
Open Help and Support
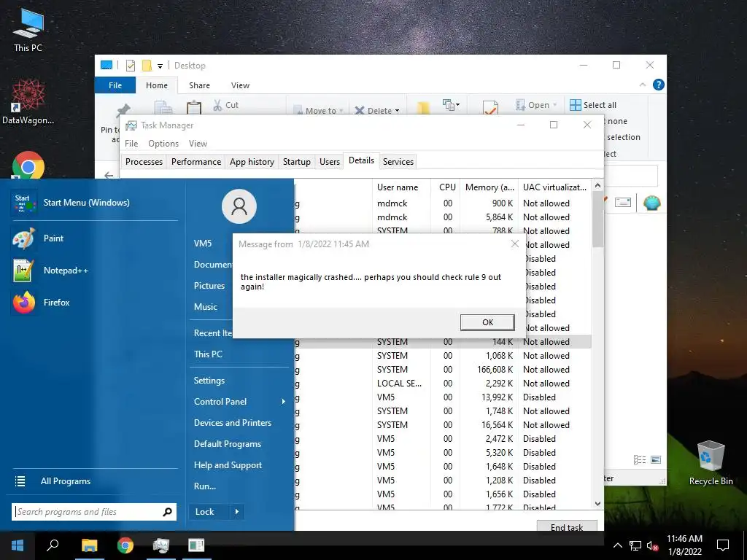pos(228,465)
